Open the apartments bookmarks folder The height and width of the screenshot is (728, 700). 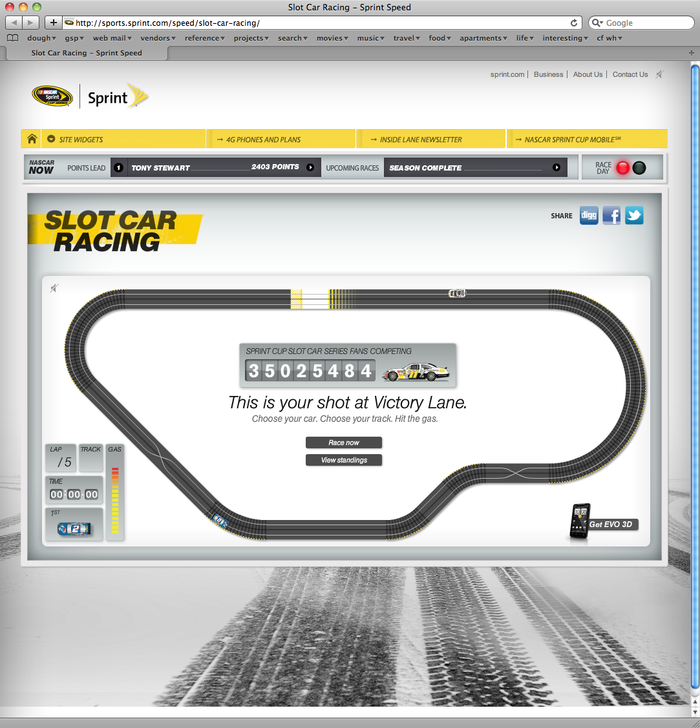tap(483, 38)
